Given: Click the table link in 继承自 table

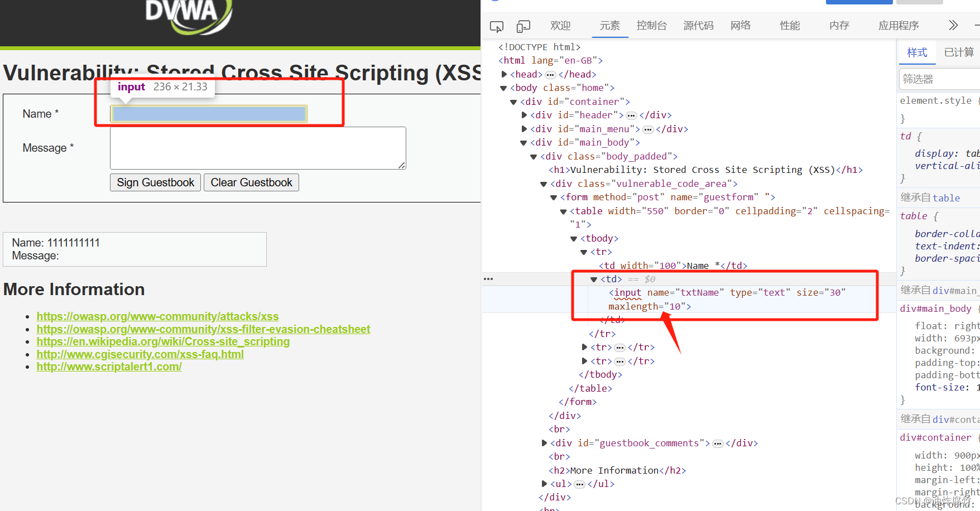Looking at the screenshot, I should point(946,198).
